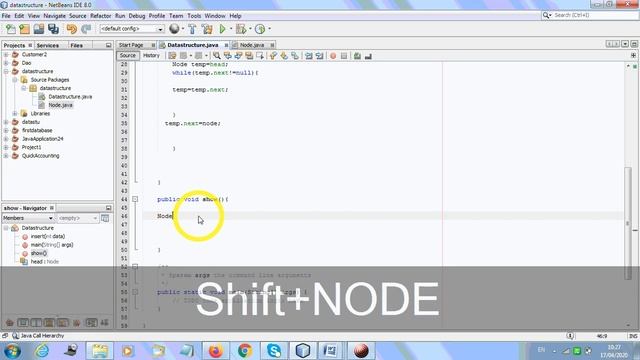Image resolution: width=640 pixels, height=360 pixels.
Task: Open the Refactor menu
Action: pyautogui.click(x=100, y=16)
